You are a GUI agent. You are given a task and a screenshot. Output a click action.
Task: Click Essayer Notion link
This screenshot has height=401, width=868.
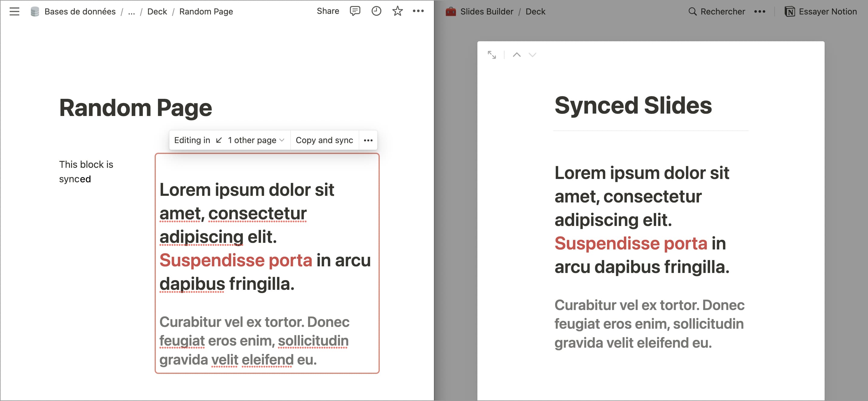tap(828, 11)
